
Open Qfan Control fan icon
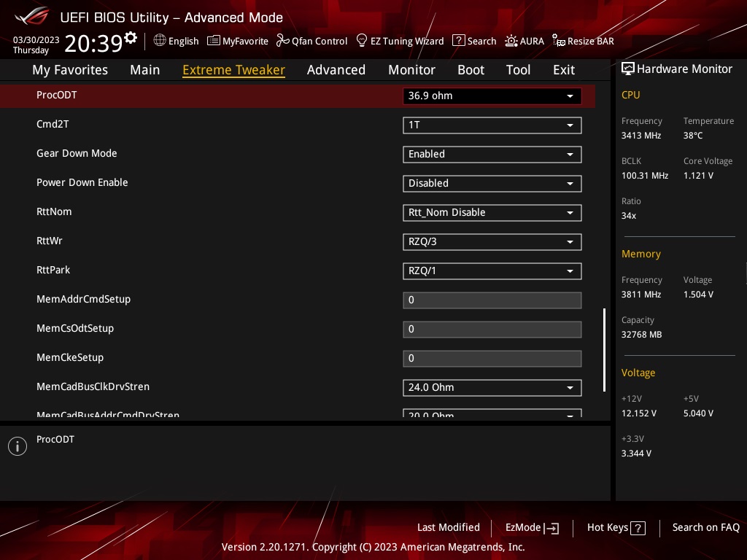click(x=283, y=41)
